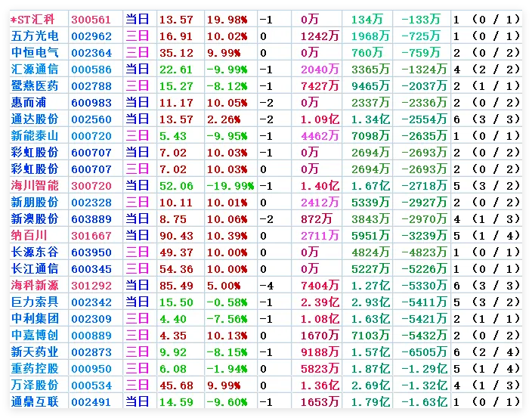Select stock name 中利集团

click(35, 318)
